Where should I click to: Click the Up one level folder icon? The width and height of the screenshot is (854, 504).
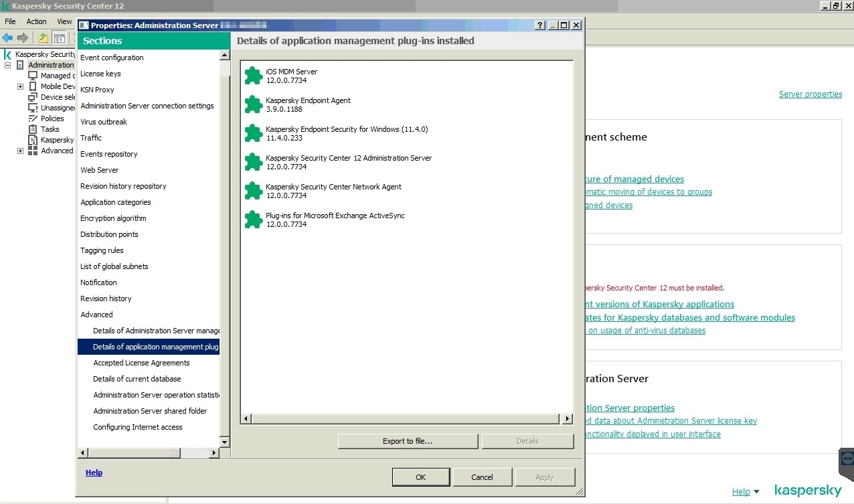click(x=44, y=37)
